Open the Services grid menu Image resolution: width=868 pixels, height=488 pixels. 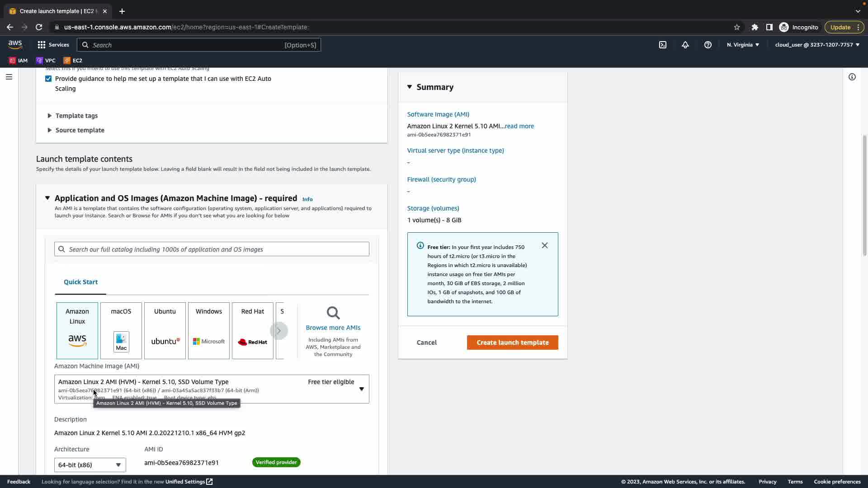pos(53,45)
